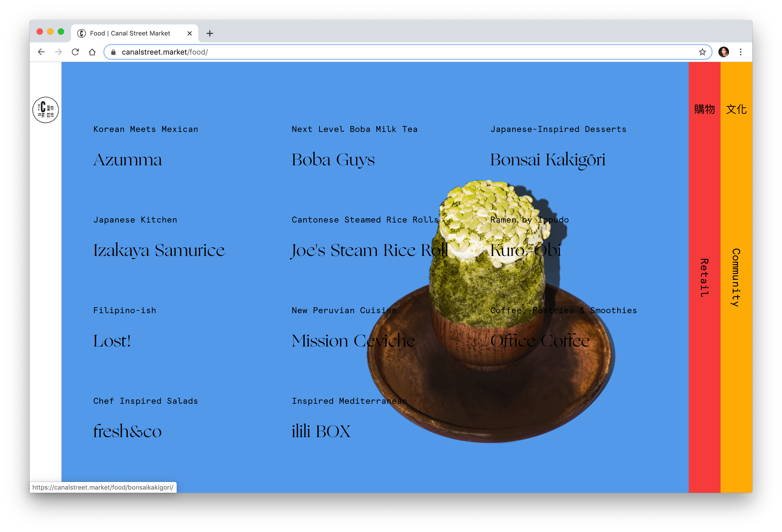Switch to the Food Canal Street Market tab
Viewport: 782px width, 532px height.
130,33
